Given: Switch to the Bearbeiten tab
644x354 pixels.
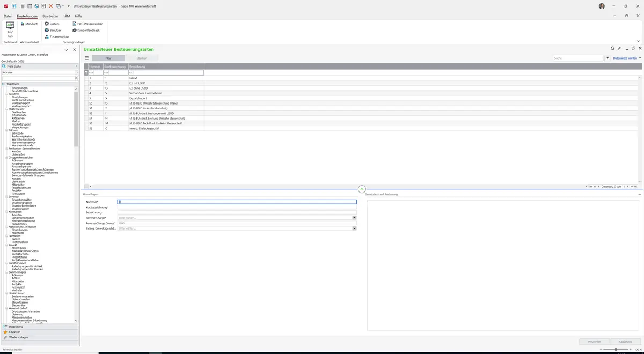Looking at the screenshot, I should tap(50, 16).
